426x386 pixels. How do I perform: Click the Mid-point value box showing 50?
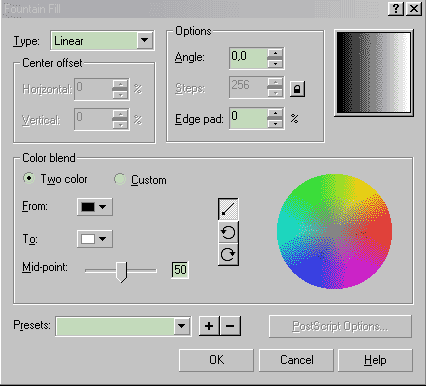pyautogui.click(x=180, y=270)
